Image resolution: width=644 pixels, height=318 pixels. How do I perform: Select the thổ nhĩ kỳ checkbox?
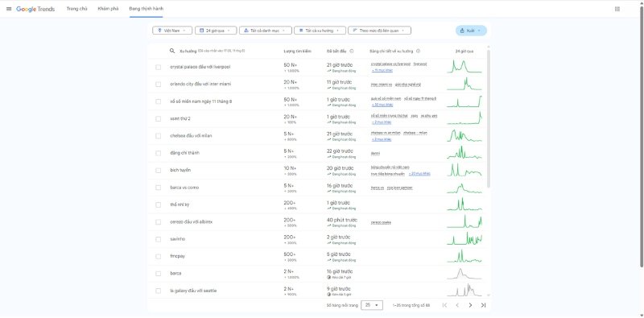158,204
